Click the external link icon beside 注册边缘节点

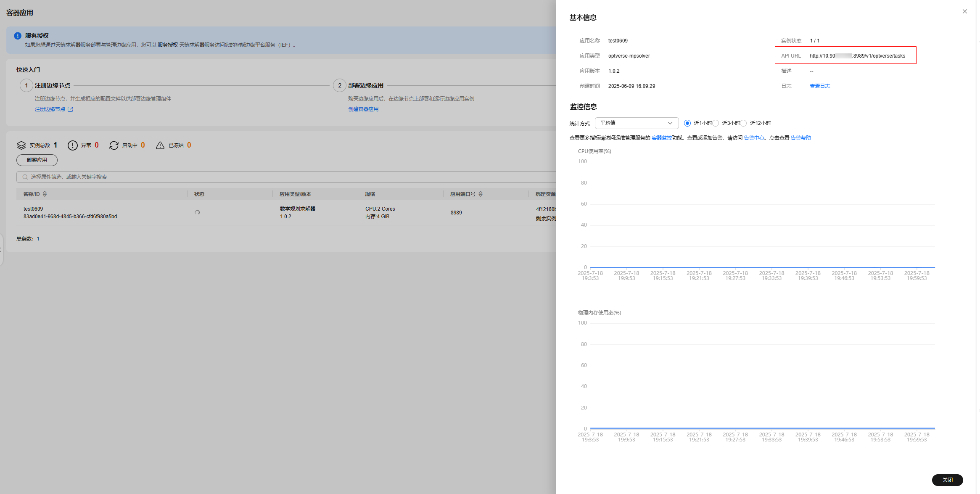coord(71,109)
